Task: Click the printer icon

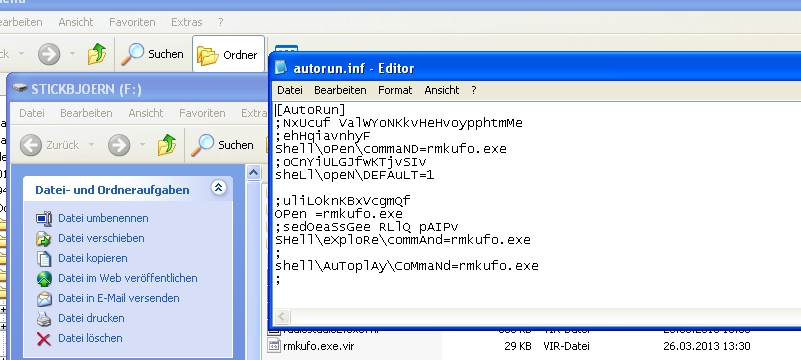Action: [44, 319]
